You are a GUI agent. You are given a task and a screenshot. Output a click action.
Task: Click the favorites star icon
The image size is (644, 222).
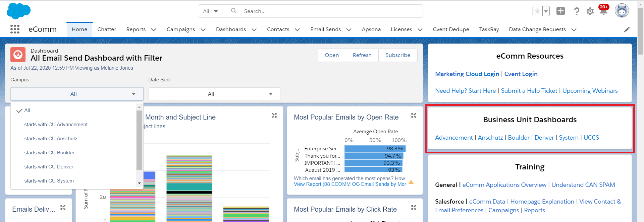(537, 11)
